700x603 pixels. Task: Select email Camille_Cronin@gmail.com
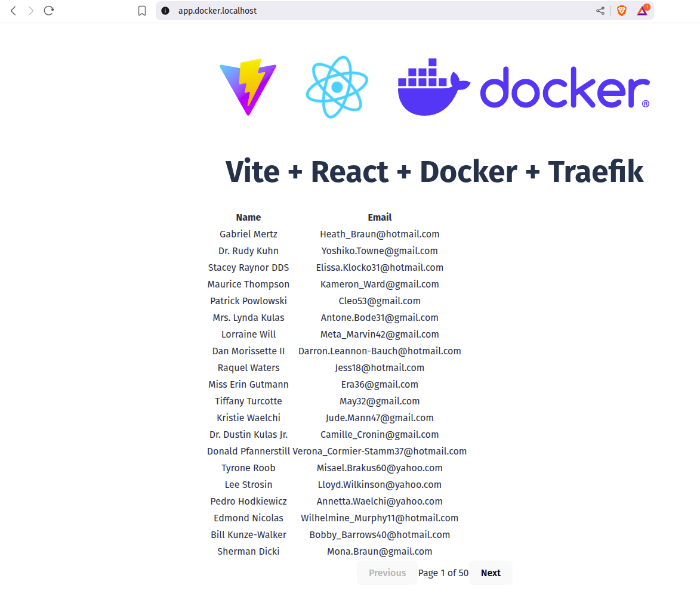[x=380, y=434]
